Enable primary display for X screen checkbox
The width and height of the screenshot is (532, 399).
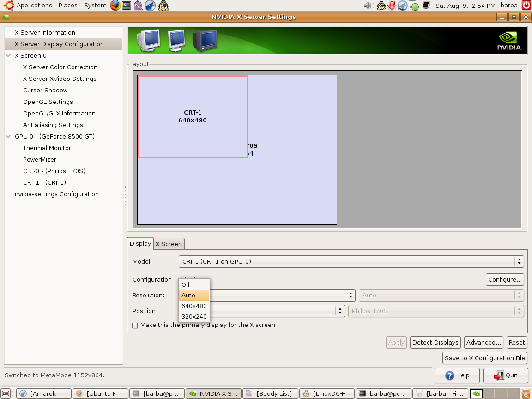(x=135, y=326)
